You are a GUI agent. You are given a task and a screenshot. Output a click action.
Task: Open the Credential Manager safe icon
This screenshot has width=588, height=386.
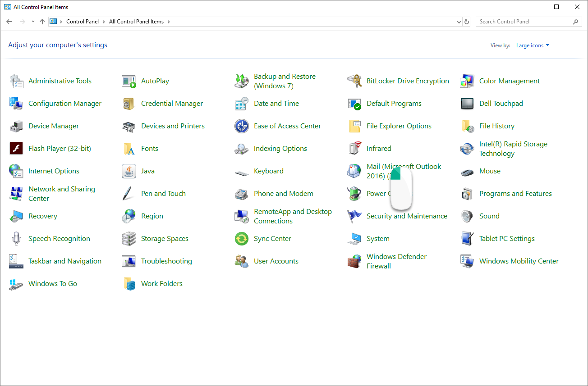click(x=129, y=104)
